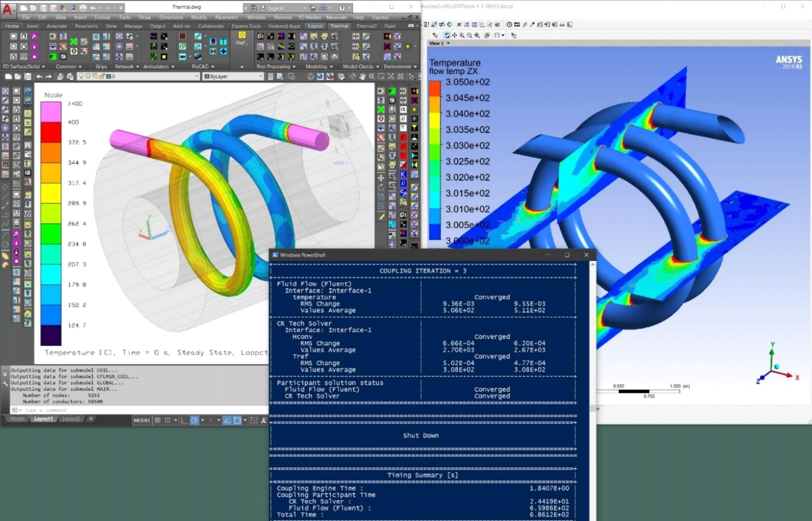The image size is (812, 521).
Task: Click the zoom in magnifier in ANSYS toolbar
Action: tap(461, 35)
